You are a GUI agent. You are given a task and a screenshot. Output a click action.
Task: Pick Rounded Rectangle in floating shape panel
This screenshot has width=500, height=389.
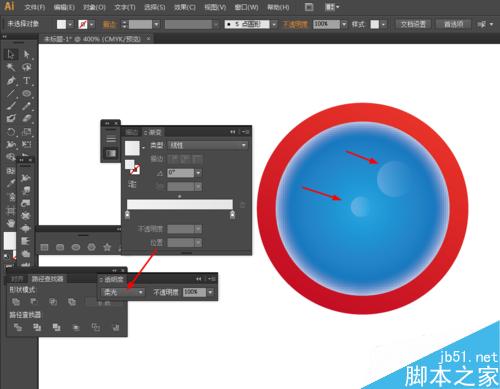pos(60,247)
